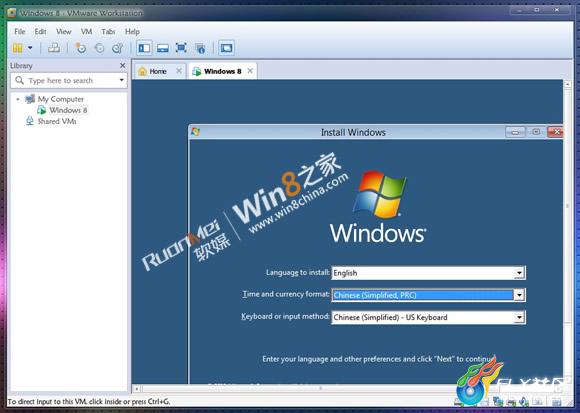Click the Unity mode toolbar icon

coord(200,48)
